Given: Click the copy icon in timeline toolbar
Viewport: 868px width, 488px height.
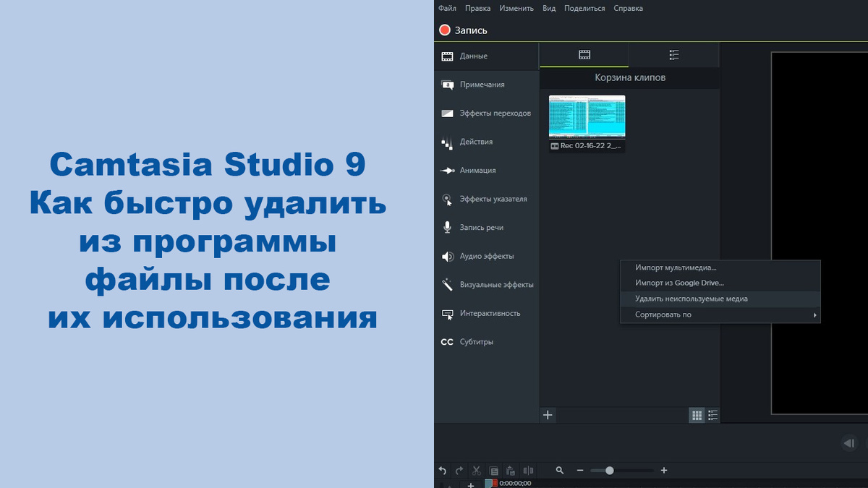Looking at the screenshot, I should pos(494,471).
